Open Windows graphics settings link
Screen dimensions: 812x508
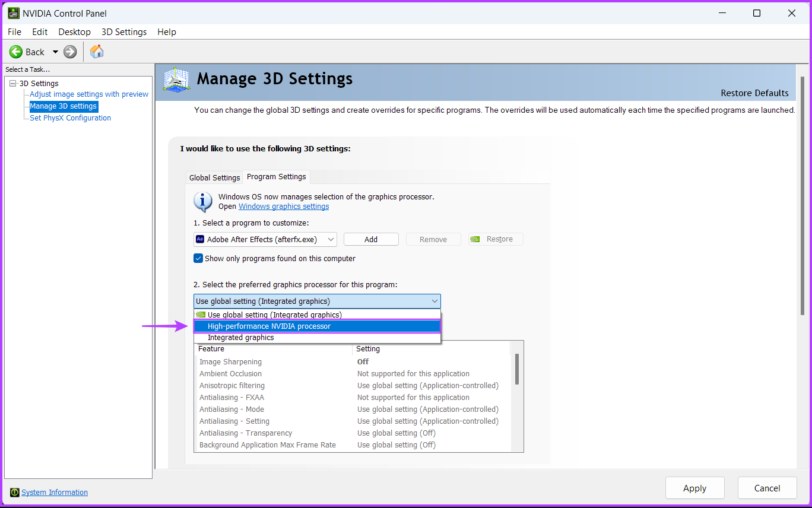pos(284,207)
